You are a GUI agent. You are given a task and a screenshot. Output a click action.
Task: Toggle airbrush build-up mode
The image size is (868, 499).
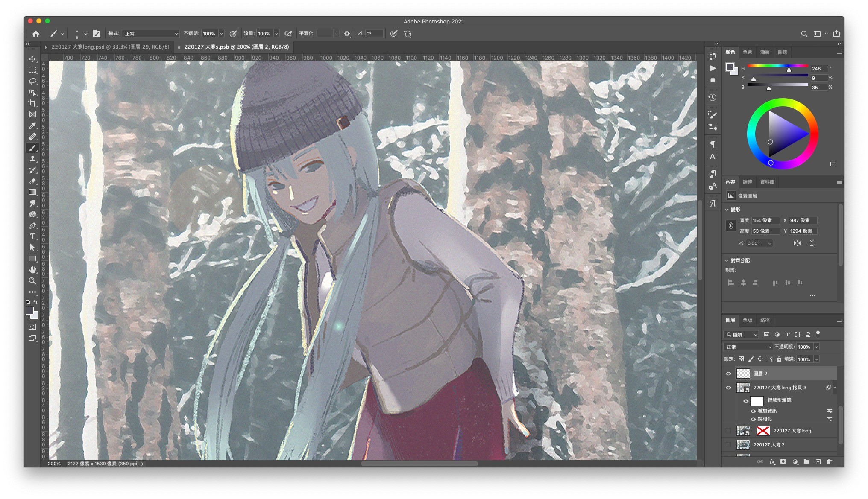[x=288, y=34]
